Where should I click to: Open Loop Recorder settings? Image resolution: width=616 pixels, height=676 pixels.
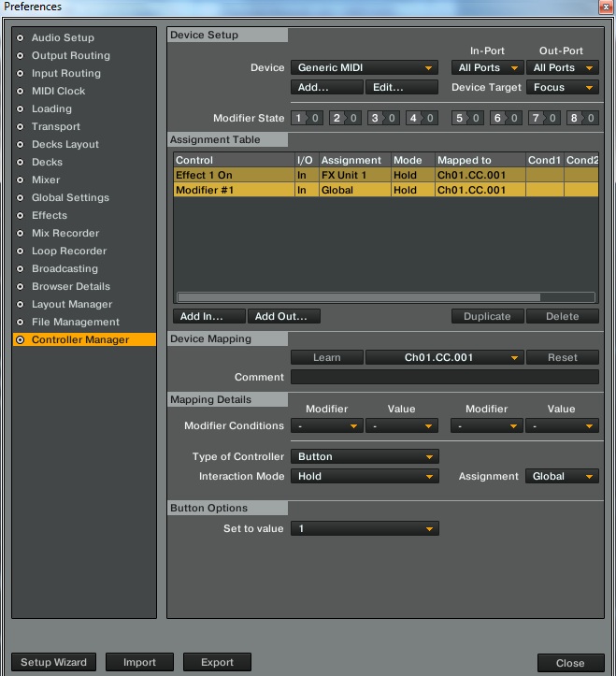(69, 251)
